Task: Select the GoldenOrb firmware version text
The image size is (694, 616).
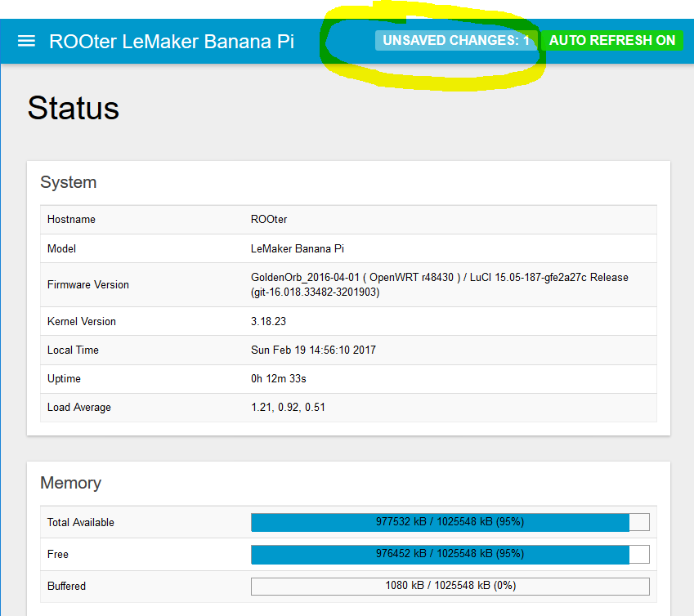Action: pos(440,285)
